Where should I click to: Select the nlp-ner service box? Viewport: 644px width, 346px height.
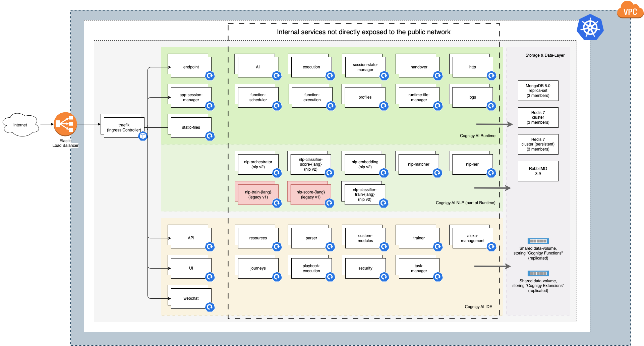coord(473,164)
